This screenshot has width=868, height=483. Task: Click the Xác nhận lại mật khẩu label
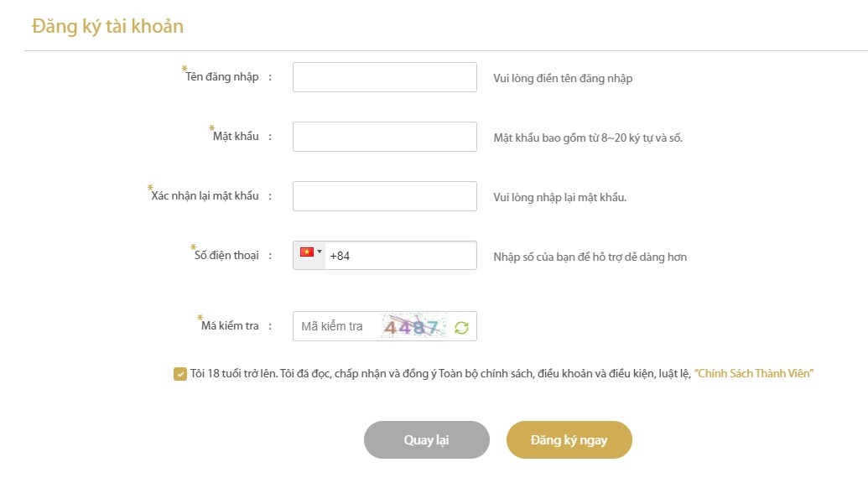pos(205,196)
